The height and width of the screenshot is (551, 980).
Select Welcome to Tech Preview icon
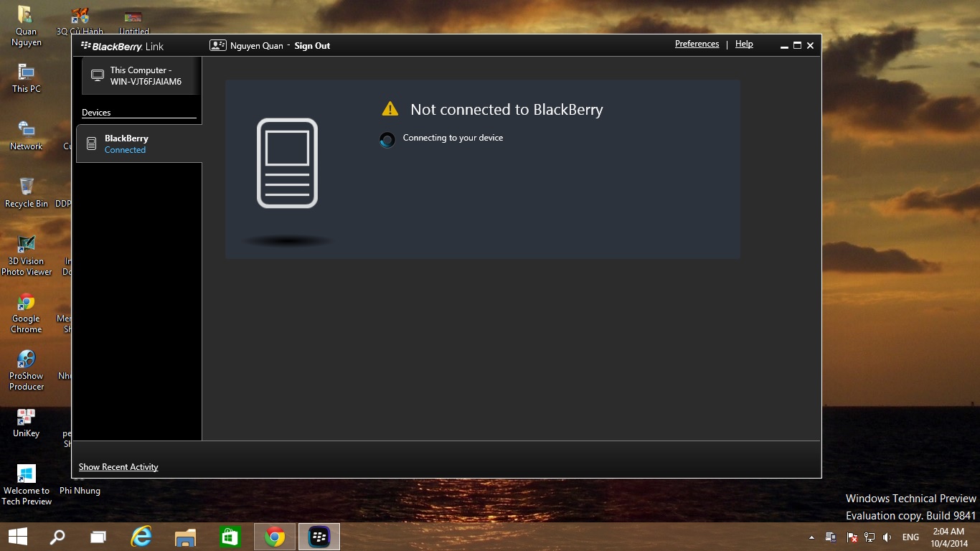[x=27, y=485]
